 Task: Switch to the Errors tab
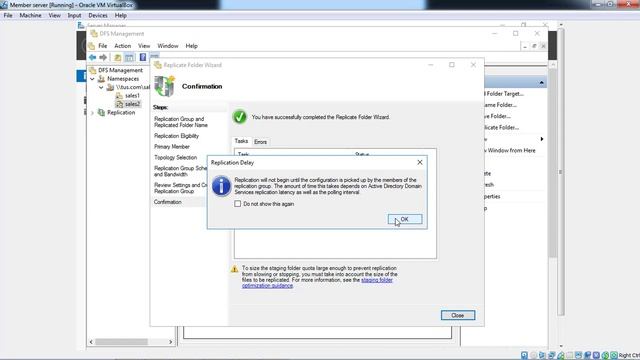260,142
